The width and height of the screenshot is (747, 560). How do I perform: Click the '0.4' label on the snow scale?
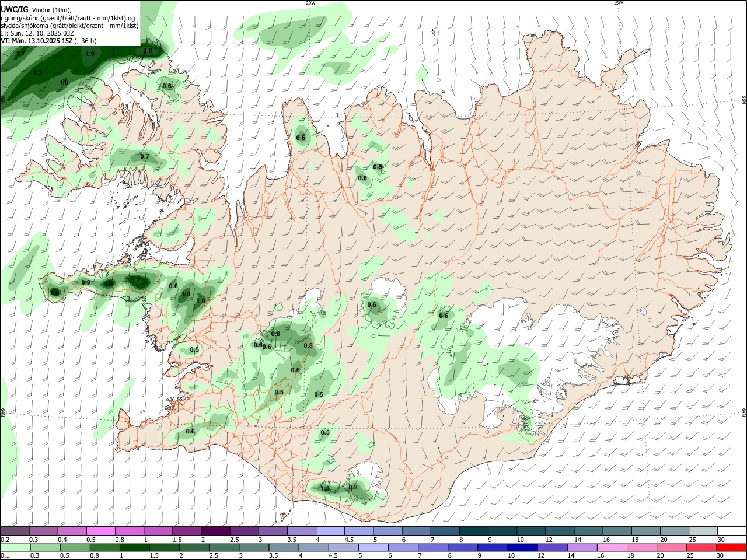[x=62, y=540]
